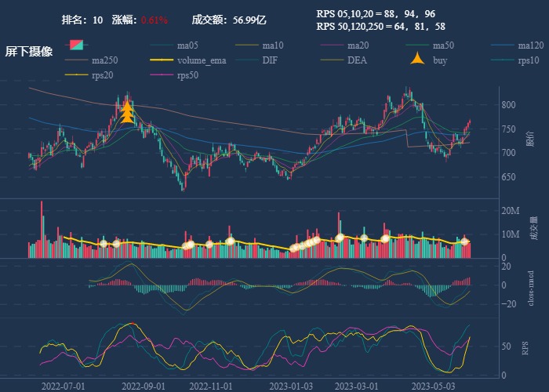
Task: Toggle the rps20 legend entry
Action: coord(102,75)
